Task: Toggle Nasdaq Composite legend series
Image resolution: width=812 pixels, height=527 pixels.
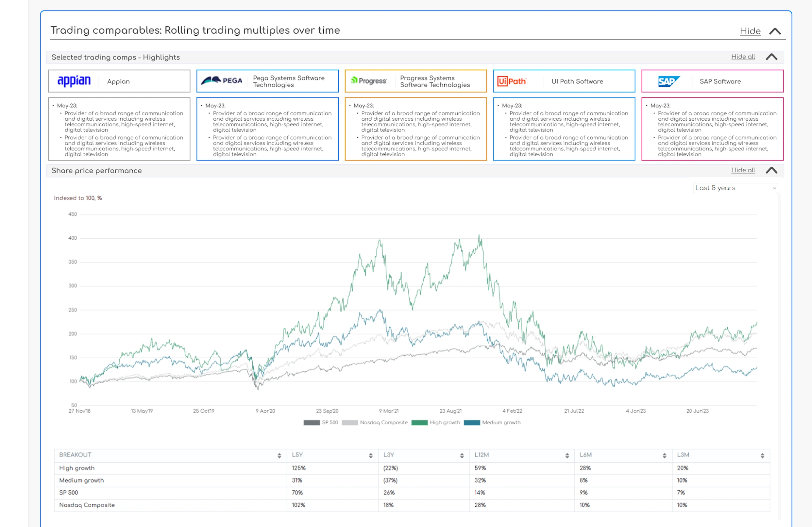Action: [383, 423]
